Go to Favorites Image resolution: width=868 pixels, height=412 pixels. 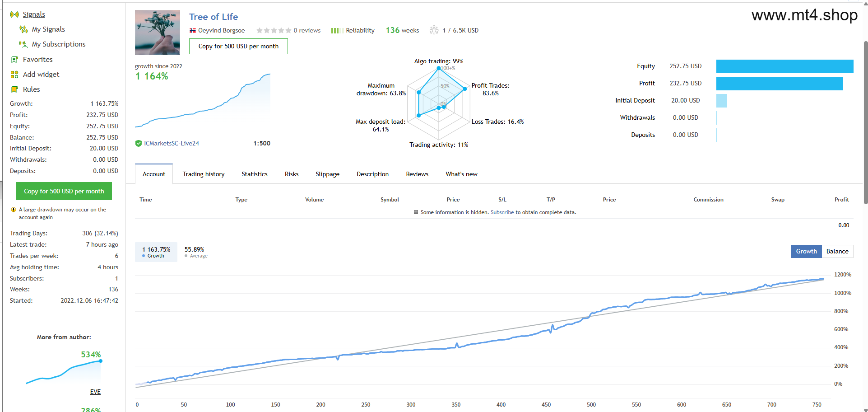(38, 60)
